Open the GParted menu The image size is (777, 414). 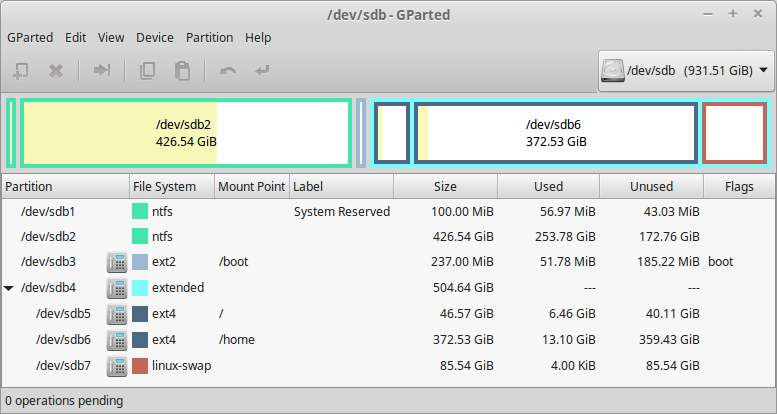point(30,38)
